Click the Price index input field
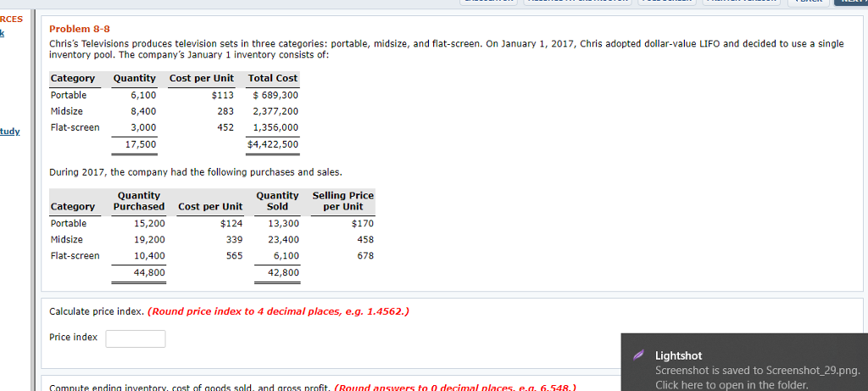Image resolution: width=868 pixels, height=391 pixels. pos(136,338)
